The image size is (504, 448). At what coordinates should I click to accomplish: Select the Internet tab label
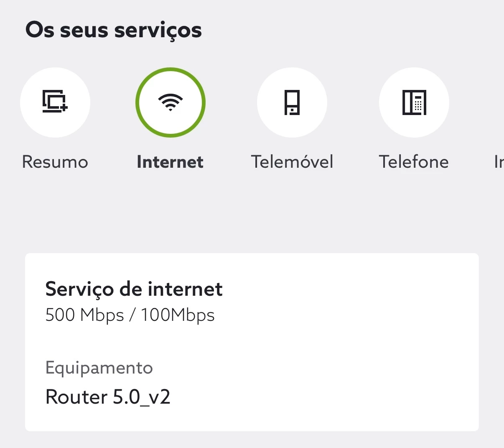click(170, 162)
